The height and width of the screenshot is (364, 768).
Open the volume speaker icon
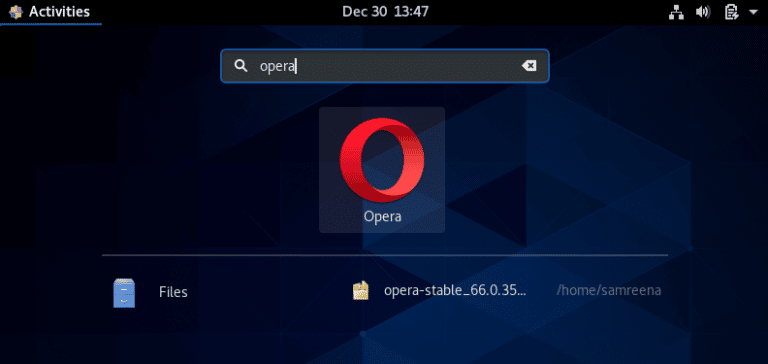(x=703, y=12)
